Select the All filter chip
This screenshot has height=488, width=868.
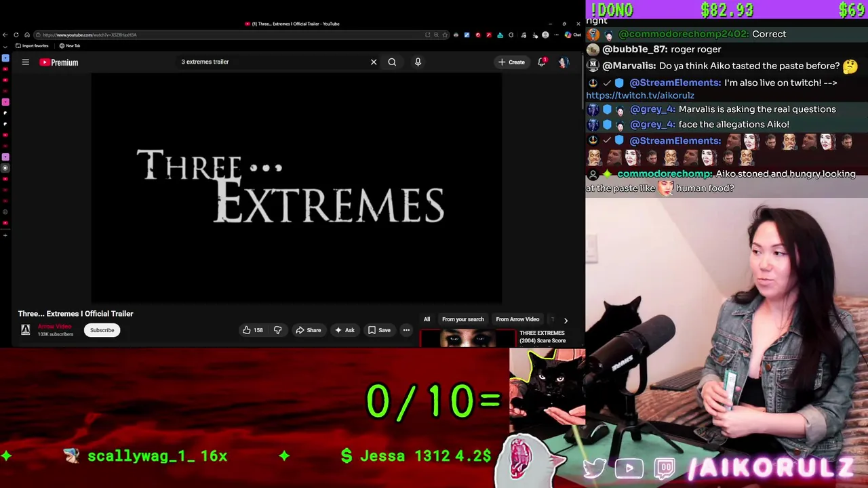[x=427, y=319]
